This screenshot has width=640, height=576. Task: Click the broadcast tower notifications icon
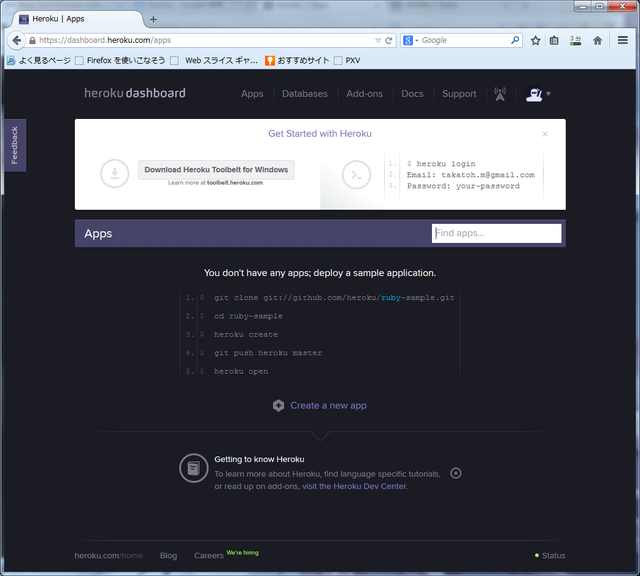tap(500, 94)
